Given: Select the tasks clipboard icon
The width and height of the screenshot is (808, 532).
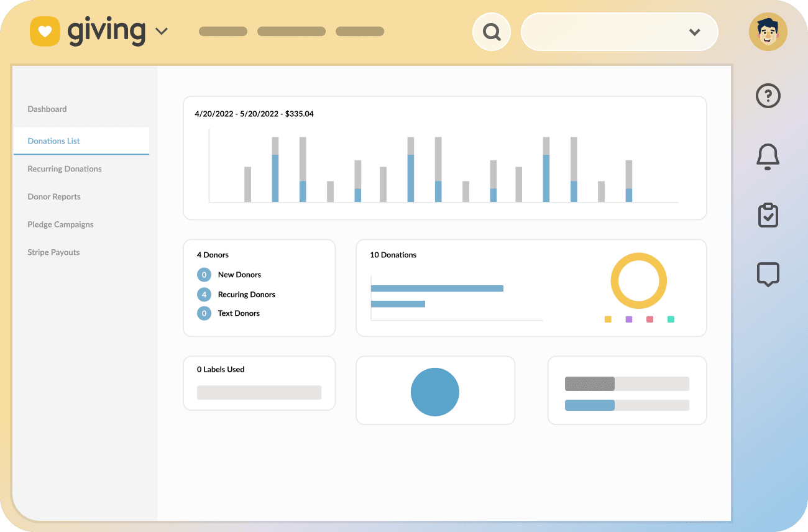Looking at the screenshot, I should tap(768, 215).
